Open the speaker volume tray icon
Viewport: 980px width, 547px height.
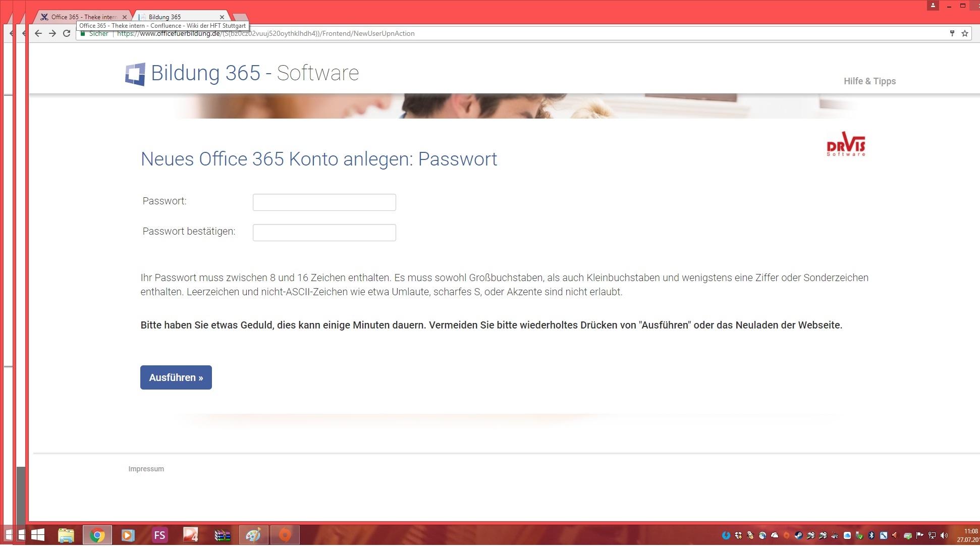pyautogui.click(x=944, y=535)
